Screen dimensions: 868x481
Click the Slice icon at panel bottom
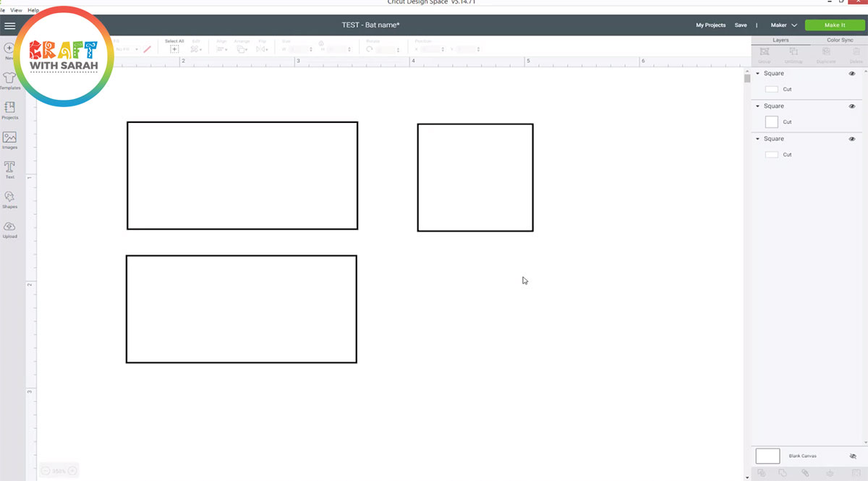[x=762, y=473]
